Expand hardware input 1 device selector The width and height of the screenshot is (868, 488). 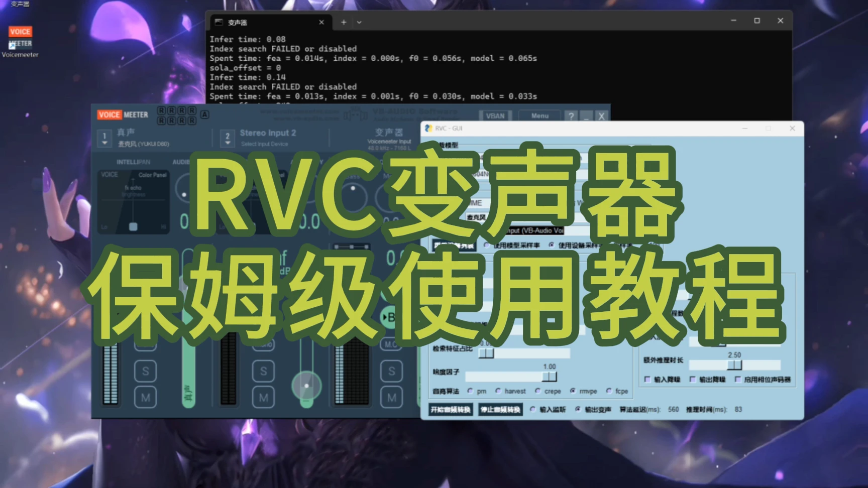coord(104,138)
